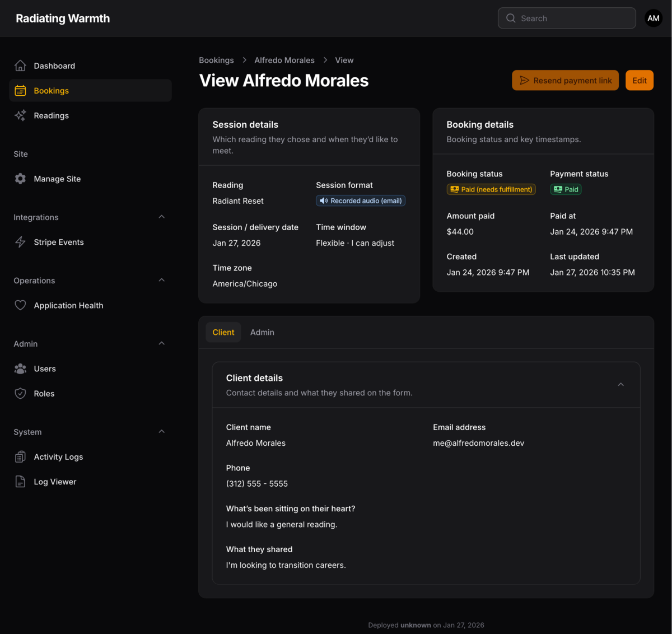Open the AM avatar in the top bar
Screen dimensions: 672x634
point(653,18)
